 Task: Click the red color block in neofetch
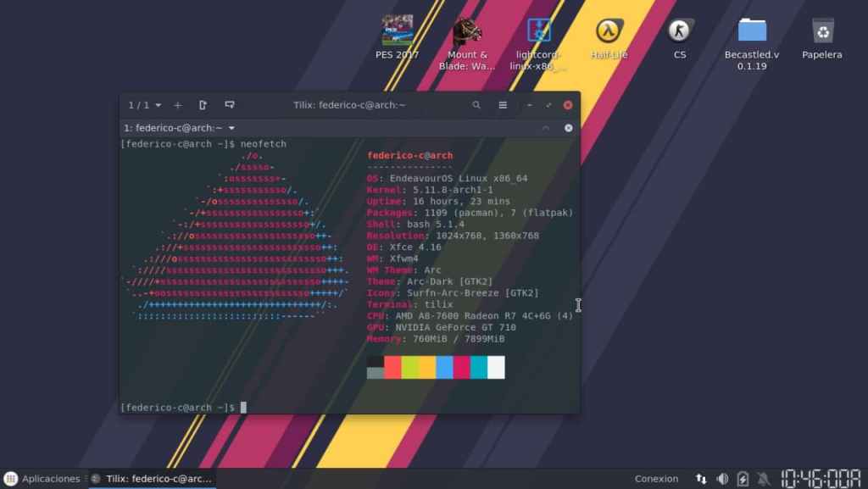[x=392, y=367]
